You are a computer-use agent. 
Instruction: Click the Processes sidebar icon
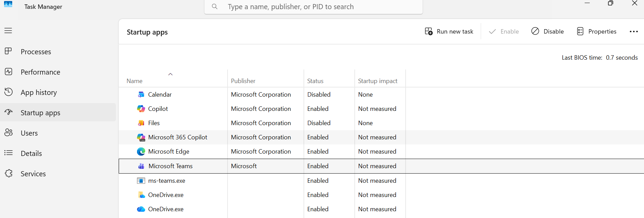(8, 51)
